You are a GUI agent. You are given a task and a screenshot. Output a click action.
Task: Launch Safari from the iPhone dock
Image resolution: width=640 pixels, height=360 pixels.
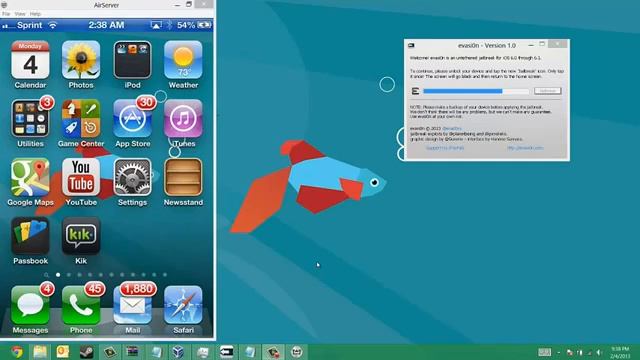point(183,305)
